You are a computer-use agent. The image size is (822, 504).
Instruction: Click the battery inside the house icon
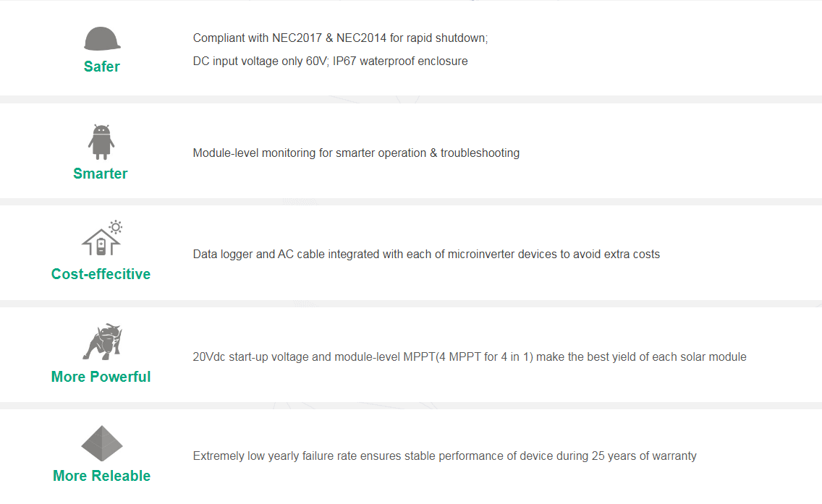pos(101,247)
